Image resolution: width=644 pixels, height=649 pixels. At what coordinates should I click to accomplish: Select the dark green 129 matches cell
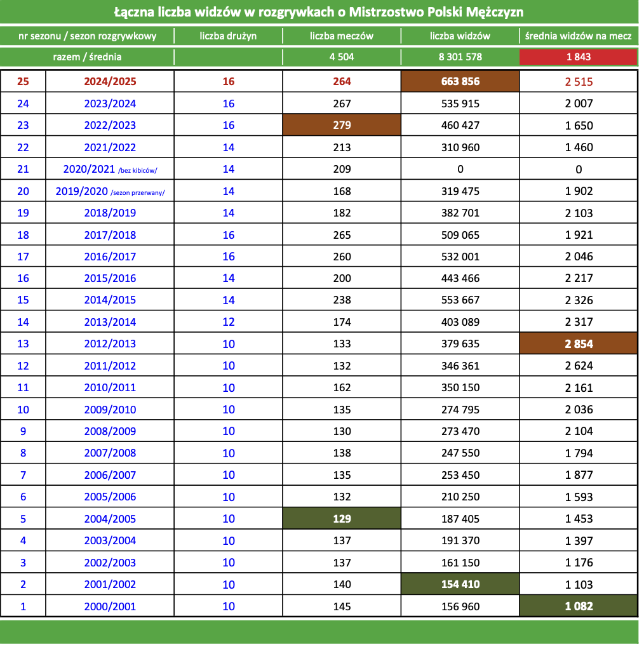[342, 519]
